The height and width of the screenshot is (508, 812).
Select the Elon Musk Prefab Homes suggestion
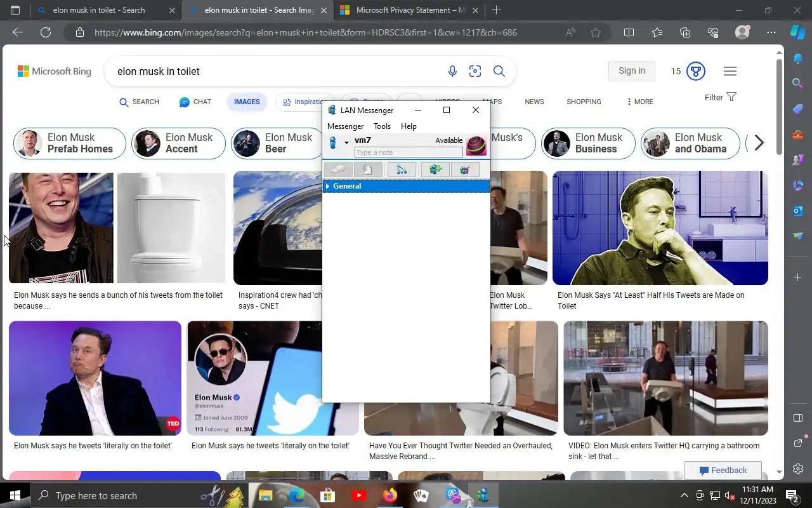(x=70, y=143)
